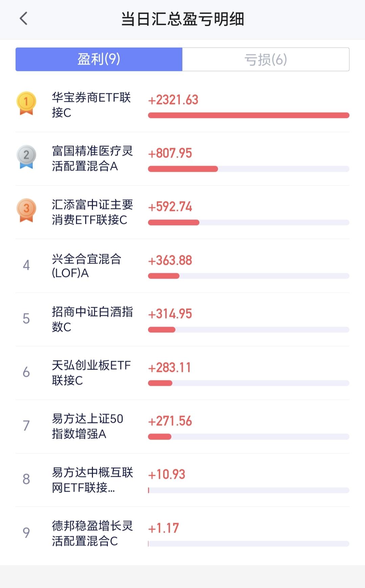Switch to the 盈利(9) tab

pos(99,59)
